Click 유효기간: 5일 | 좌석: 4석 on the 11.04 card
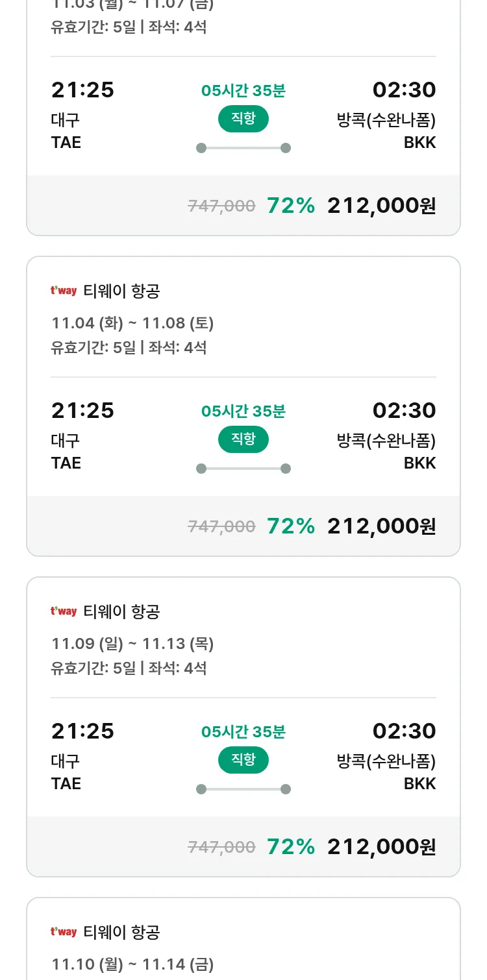487x980 pixels. (x=129, y=347)
